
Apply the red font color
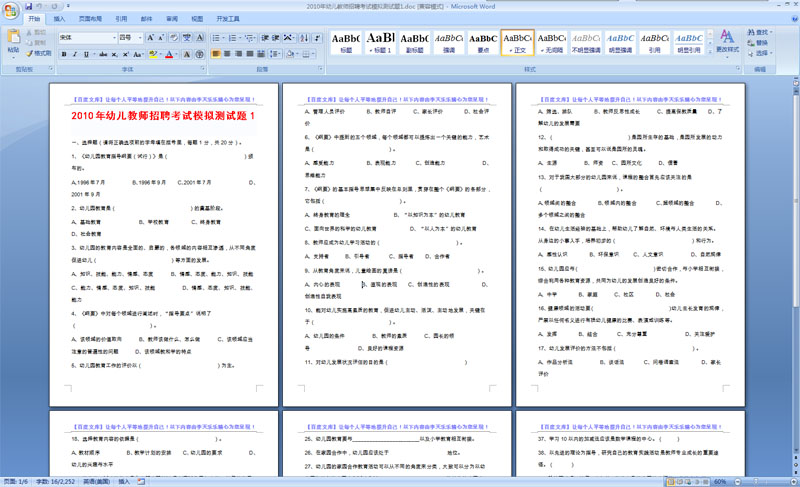coord(169,54)
